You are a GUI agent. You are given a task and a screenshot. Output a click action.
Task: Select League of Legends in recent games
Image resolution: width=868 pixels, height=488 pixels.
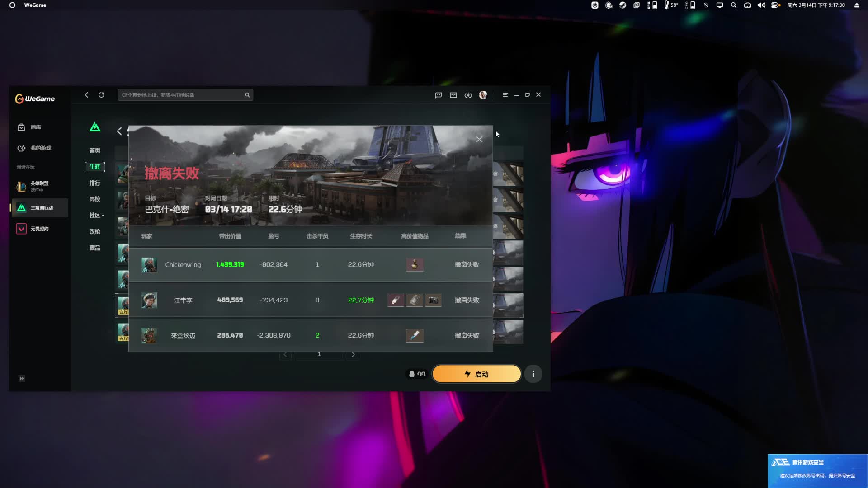(39, 186)
